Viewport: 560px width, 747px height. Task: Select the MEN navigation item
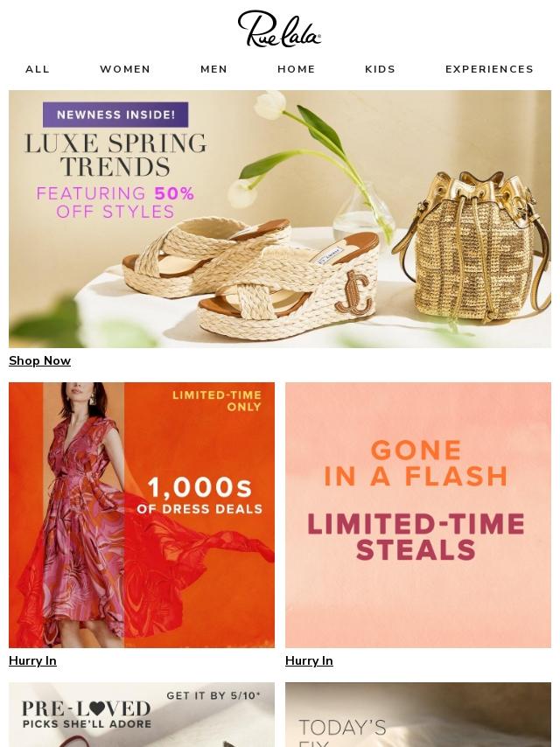click(x=214, y=69)
